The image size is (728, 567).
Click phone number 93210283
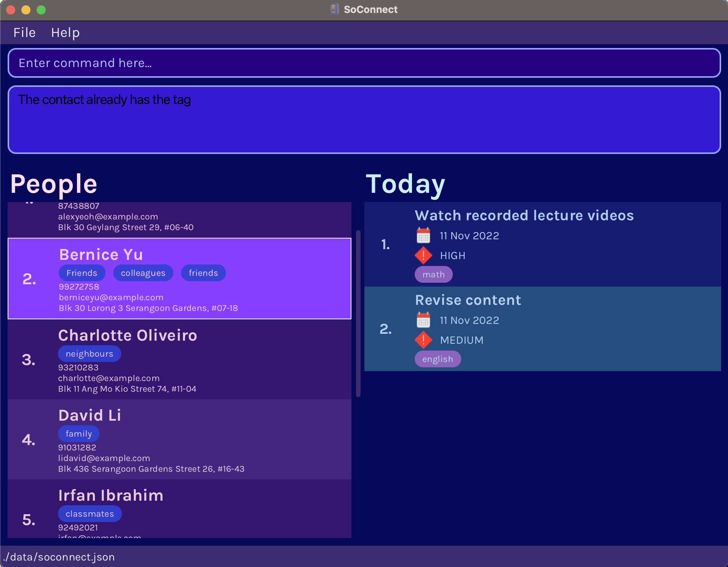pyautogui.click(x=78, y=367)
